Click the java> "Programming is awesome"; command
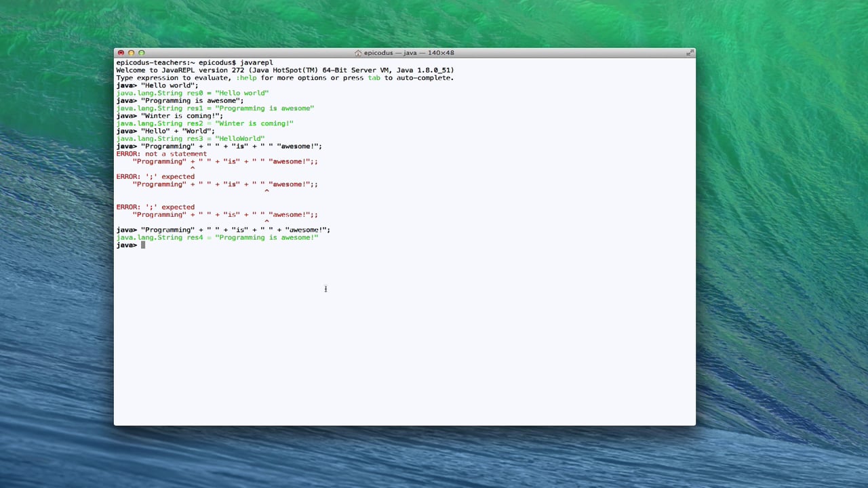Image resolution: width=868 pixels, height=488 pixels. coord(180,100)
